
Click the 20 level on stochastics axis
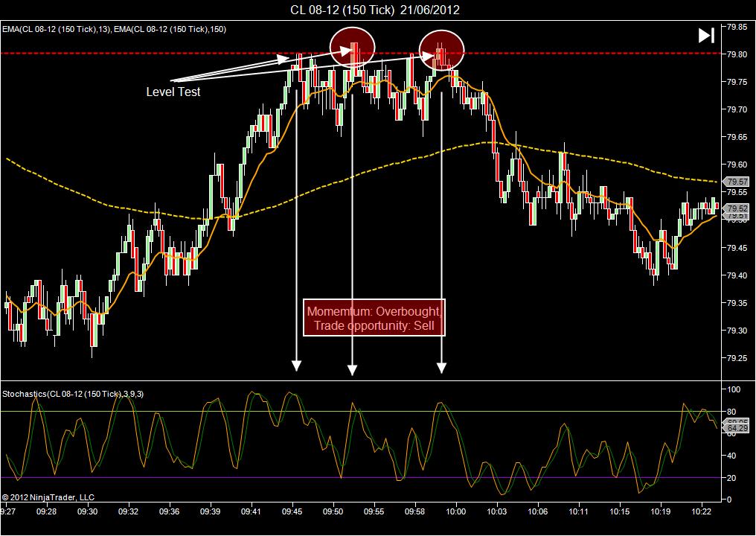[732, 478]
